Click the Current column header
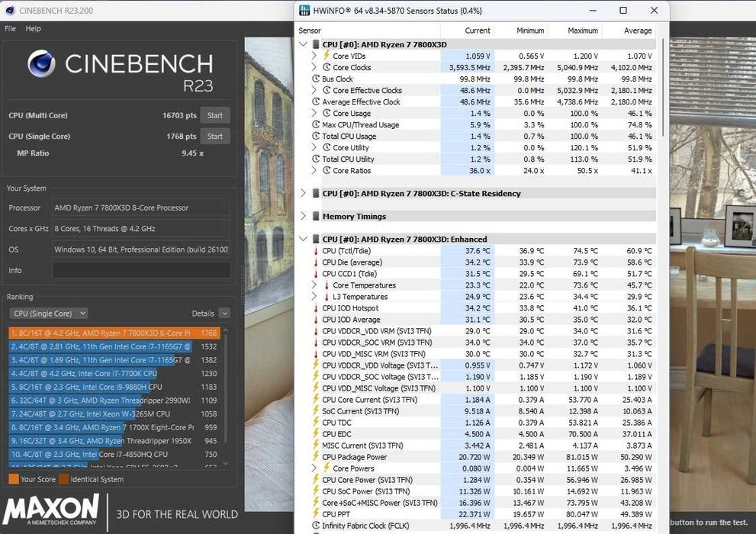Viewport: 756px width, 534px height. [x=478, y=31]
